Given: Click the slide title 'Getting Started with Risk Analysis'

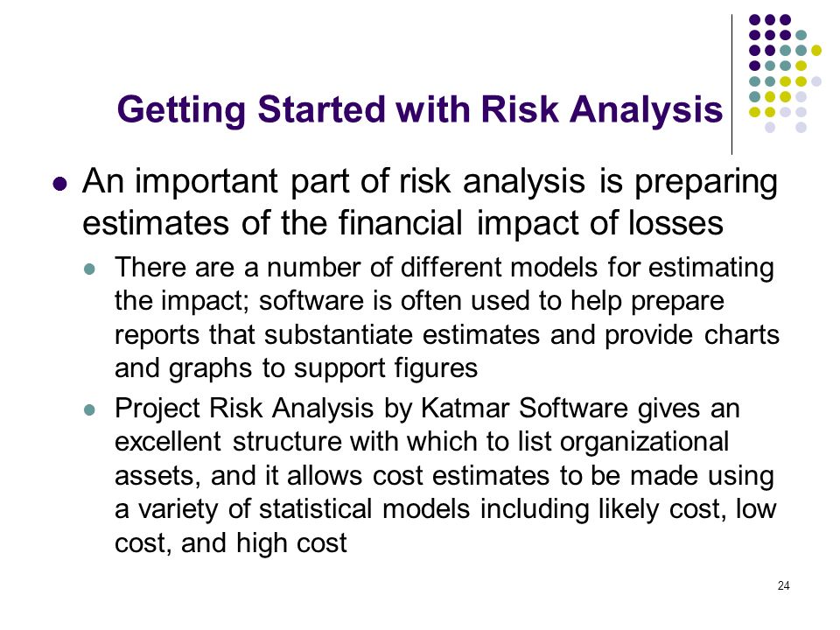Looking at the screenshot, I should click(x=420, y=110).
